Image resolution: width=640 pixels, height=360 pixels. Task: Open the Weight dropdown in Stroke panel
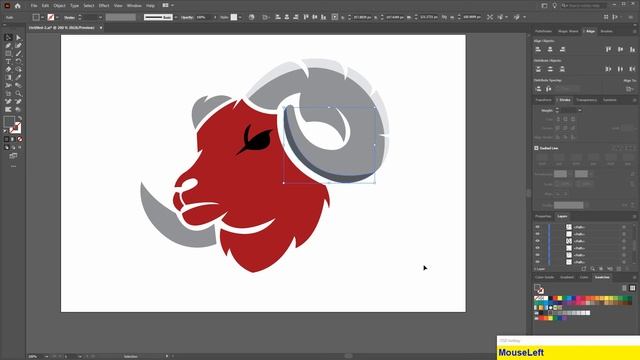(x=580, y=110)
